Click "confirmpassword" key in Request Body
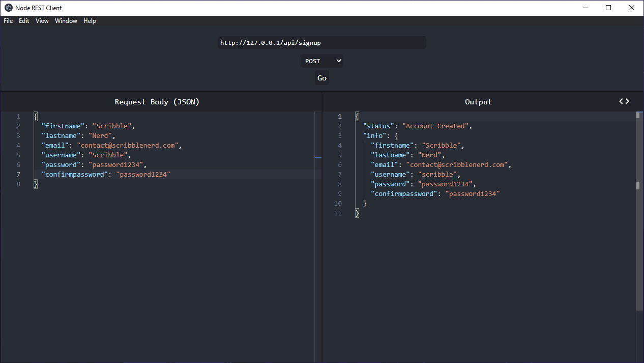This screenshot has width=644, height=363. tap(75, 174)
